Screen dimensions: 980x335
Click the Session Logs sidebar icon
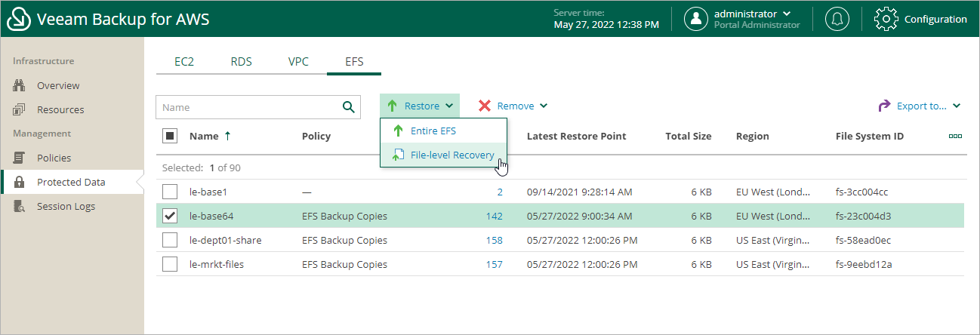click(x=20, y=207)
